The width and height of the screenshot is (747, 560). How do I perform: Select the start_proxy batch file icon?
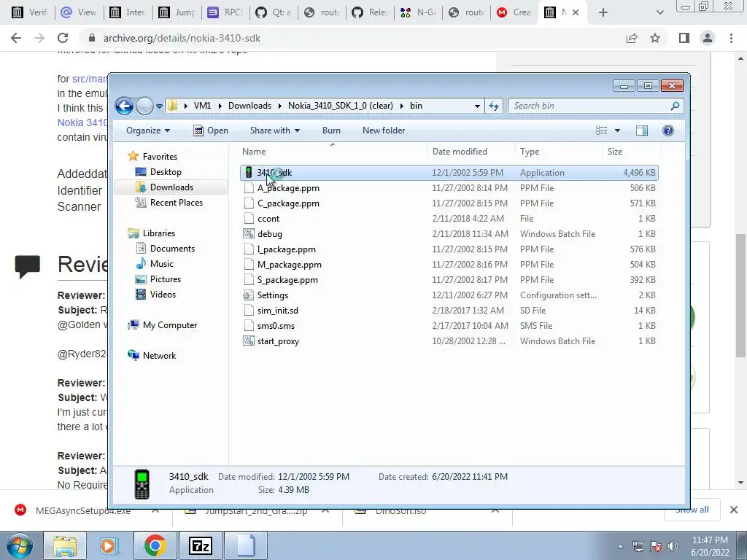coord(248,341)
